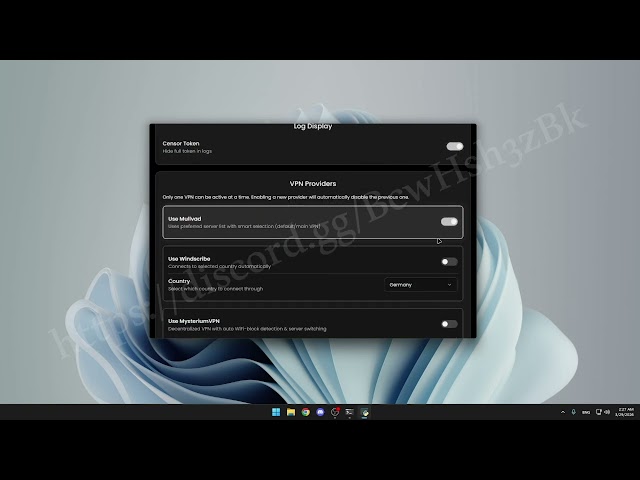The height and width of the screenshot is (480, 640).
Task: Open the Germany country dropdown
Action: coord(420,285)
